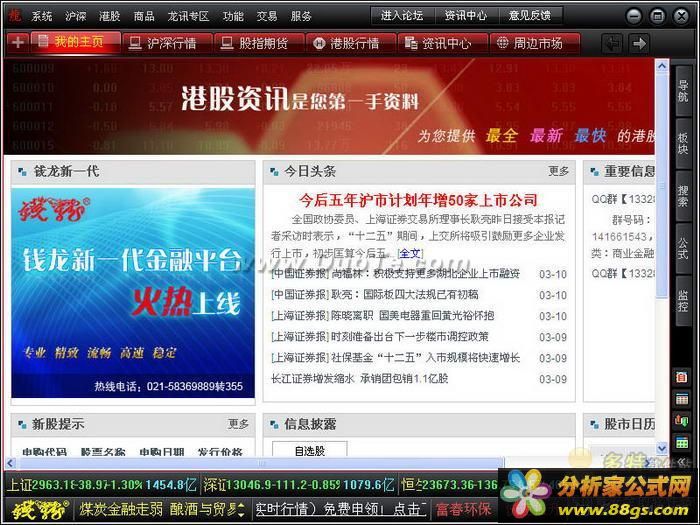Viewport: 700px width, 525px height.
Task: Switch to 股指期货 tab
Action: [259, 43]
